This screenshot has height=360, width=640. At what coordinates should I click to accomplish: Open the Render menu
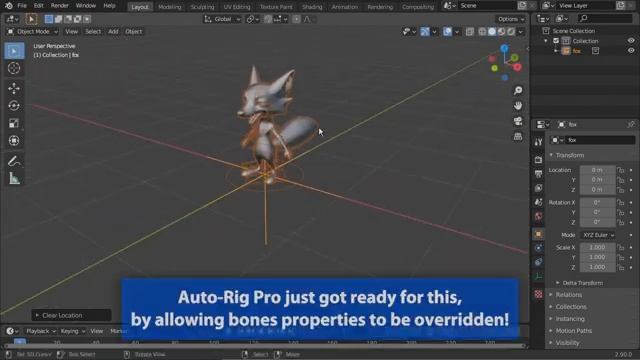60,6
